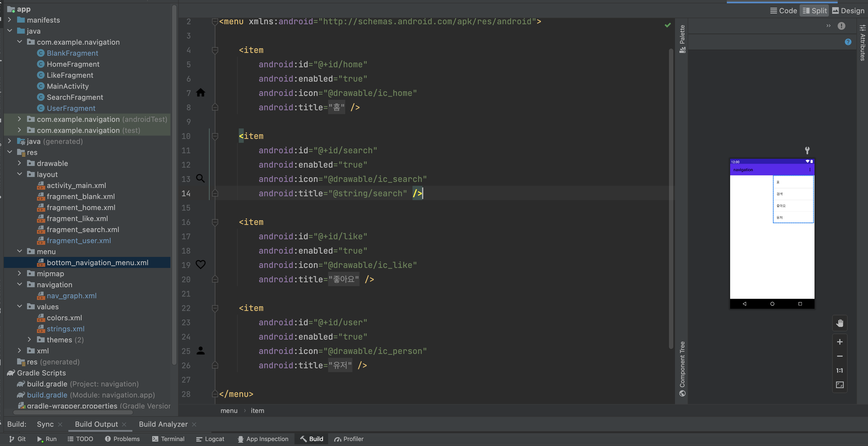Click the home icon in gutter
The height and width of the screenshot is (446, 868).
(200, 93)
